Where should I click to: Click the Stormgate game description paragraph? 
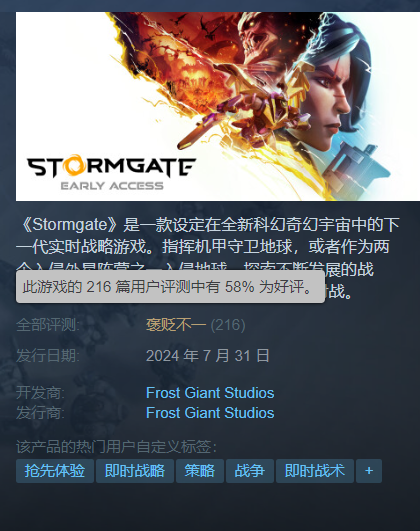[x=208, y=258]
